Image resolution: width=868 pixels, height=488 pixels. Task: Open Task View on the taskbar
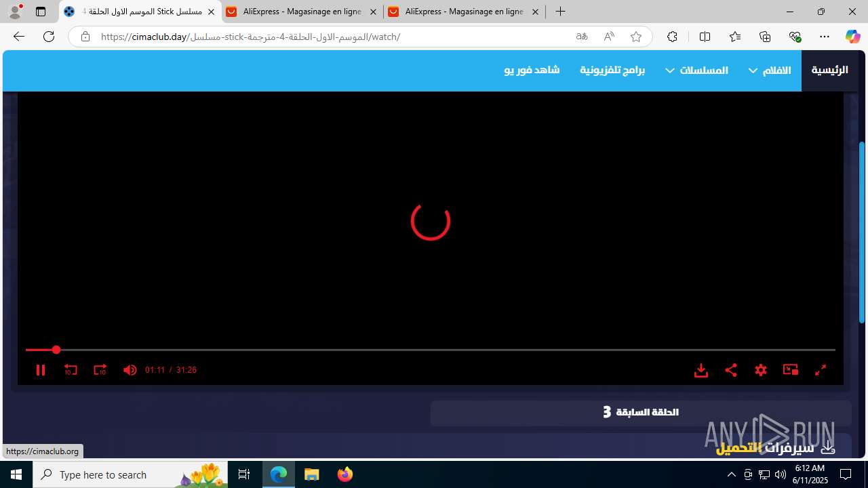244,474
